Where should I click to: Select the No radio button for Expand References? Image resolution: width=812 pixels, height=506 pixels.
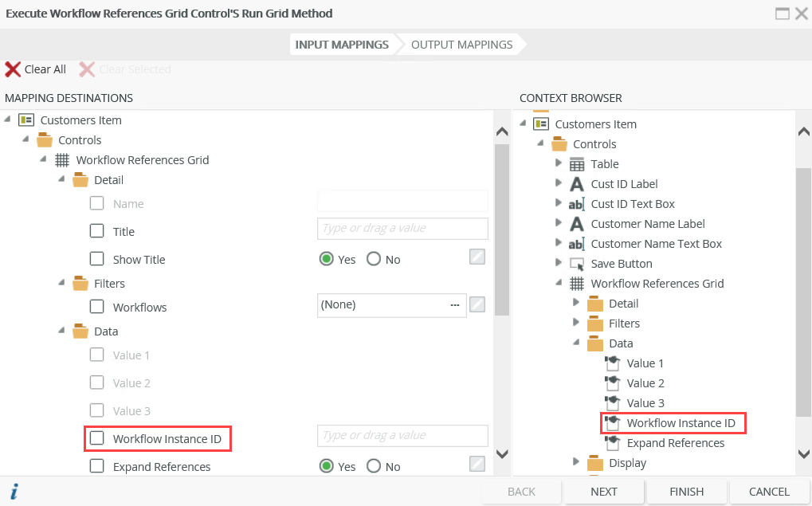374,466
